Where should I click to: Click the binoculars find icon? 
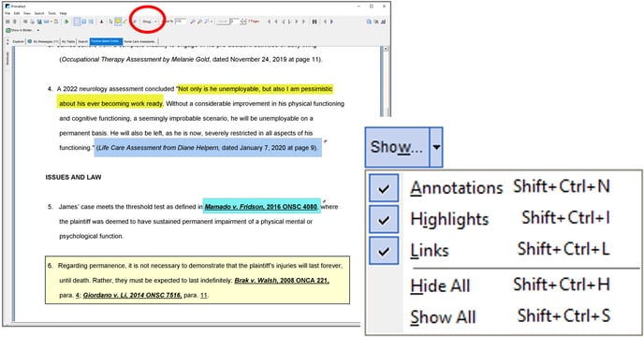point(315,22)
